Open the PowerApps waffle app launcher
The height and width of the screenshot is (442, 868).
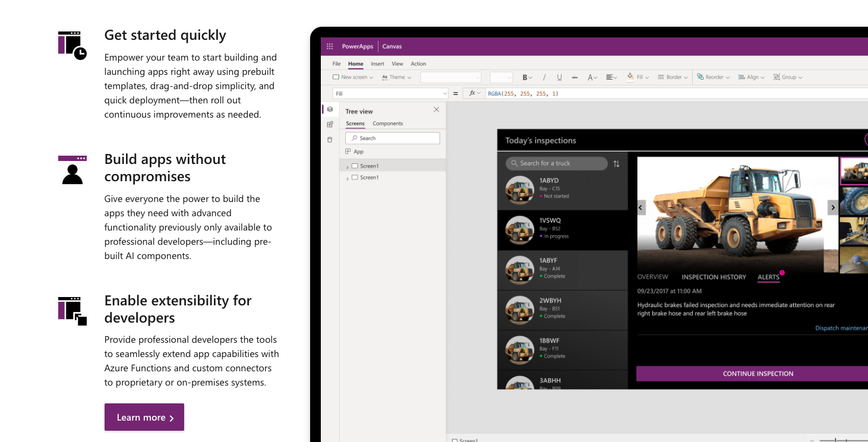330,46
